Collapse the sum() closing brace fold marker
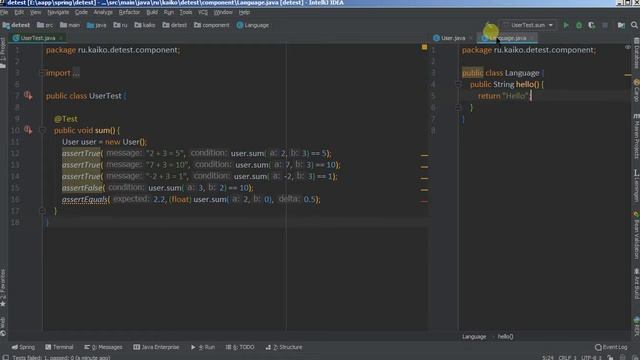The width and height of the screenshot is (640, 360). point(42,211)
